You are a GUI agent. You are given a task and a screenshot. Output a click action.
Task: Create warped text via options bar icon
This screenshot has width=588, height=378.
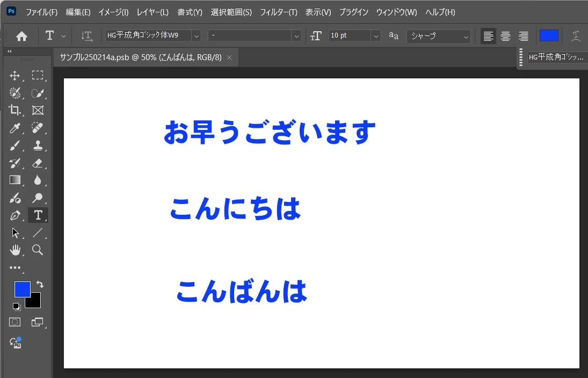576,36
